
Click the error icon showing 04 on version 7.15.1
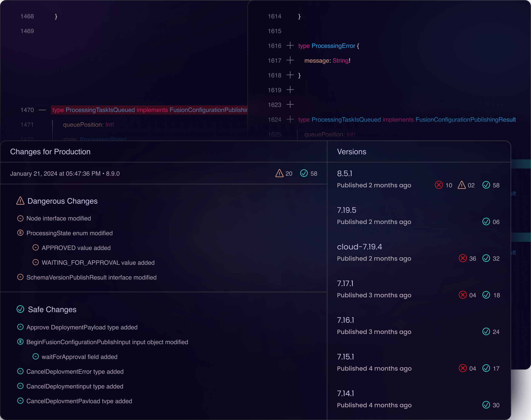click(463, 368)
